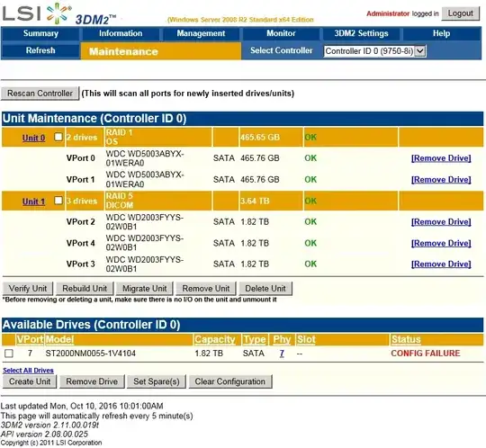The height and width of the screenshot is (448, 486).
Task: Open the Monitor menu
Action: pyautogui.click(x=281, y=33)
